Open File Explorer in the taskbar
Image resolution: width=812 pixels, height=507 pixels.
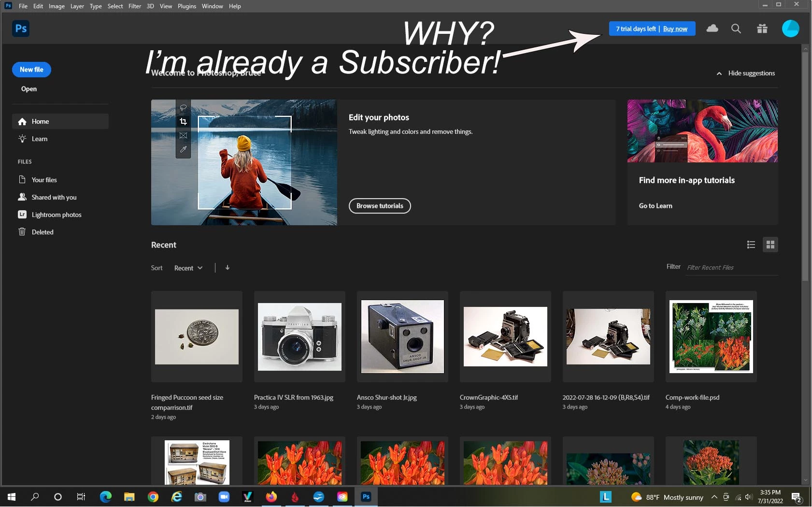(129, 497)
